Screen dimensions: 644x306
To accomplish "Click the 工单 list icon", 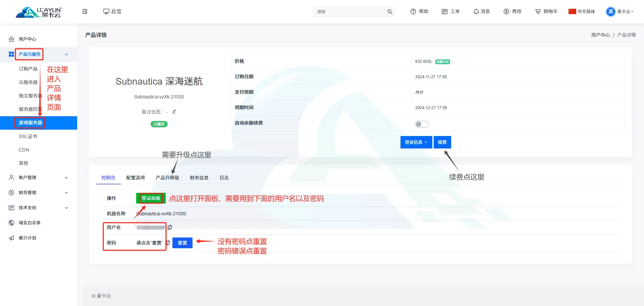I will pos(445,11).
